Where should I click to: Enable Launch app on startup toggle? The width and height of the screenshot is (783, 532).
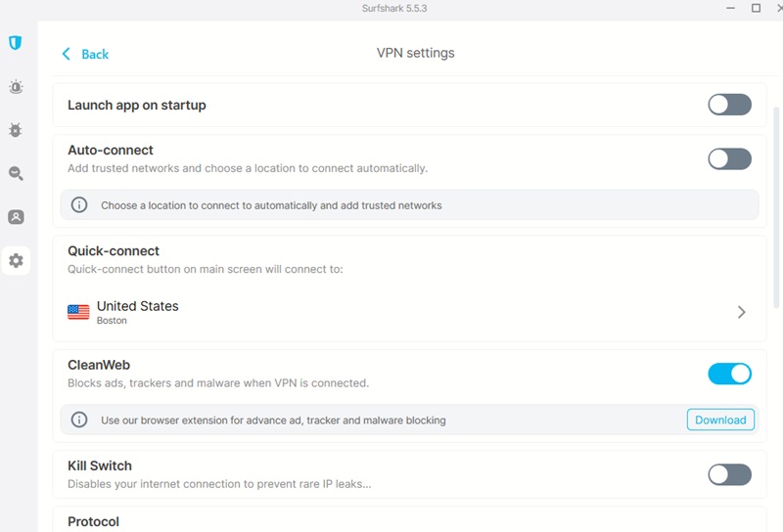tap(729, 105)
